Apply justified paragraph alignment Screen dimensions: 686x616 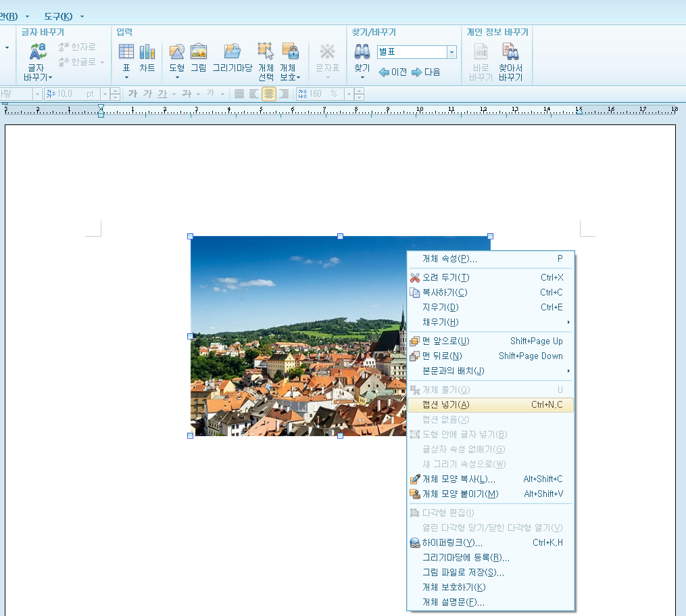239,94
